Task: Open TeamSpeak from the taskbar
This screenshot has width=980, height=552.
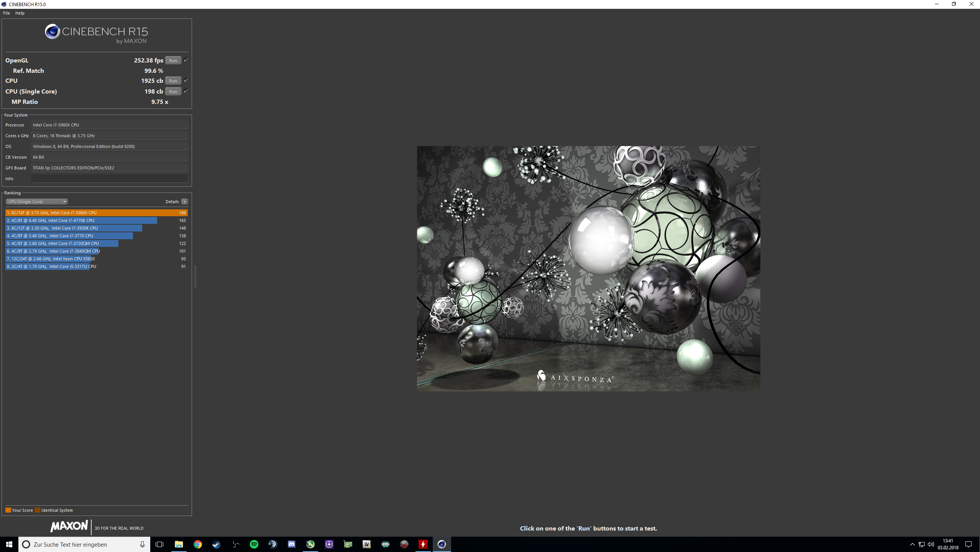Action: click(272, 544)
